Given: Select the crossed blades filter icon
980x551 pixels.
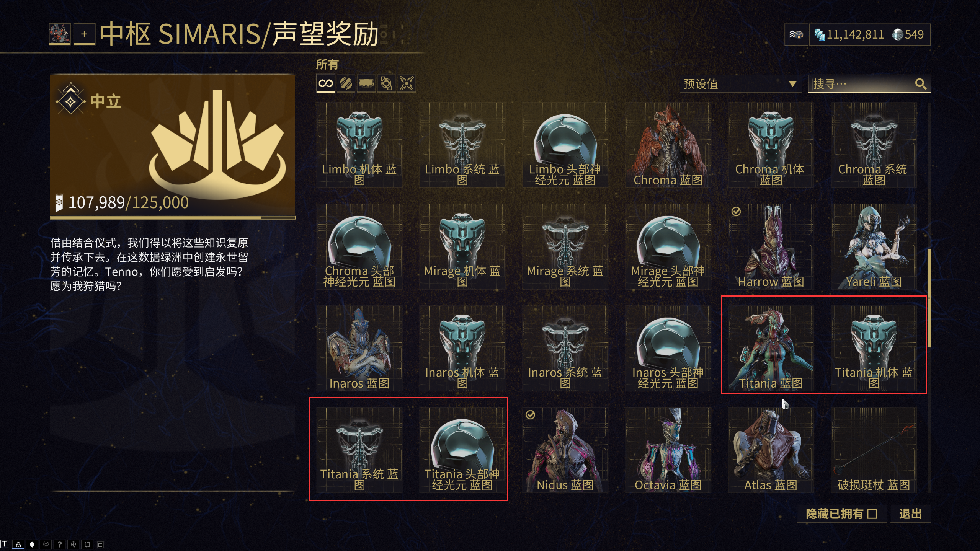Looking at the screenshot, I should (x=407, y=83).
